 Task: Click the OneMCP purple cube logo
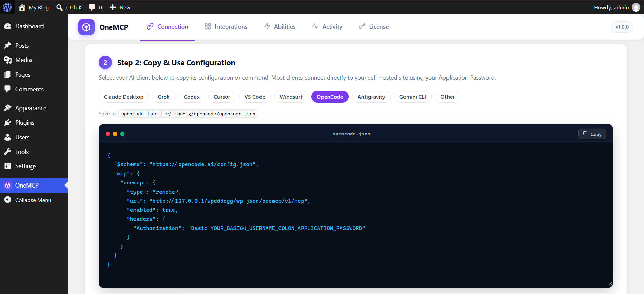86,27
